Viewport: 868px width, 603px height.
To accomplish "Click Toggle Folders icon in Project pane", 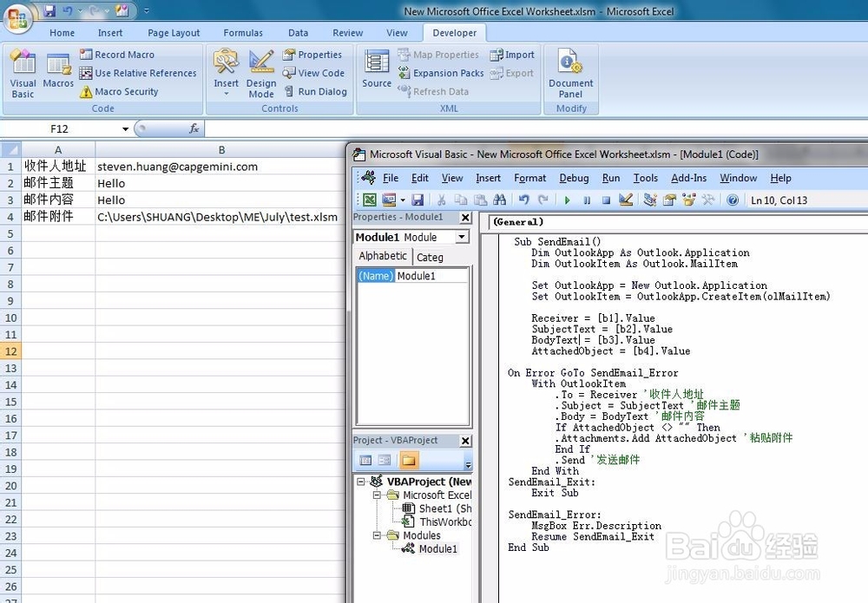I will pos(409,460).
